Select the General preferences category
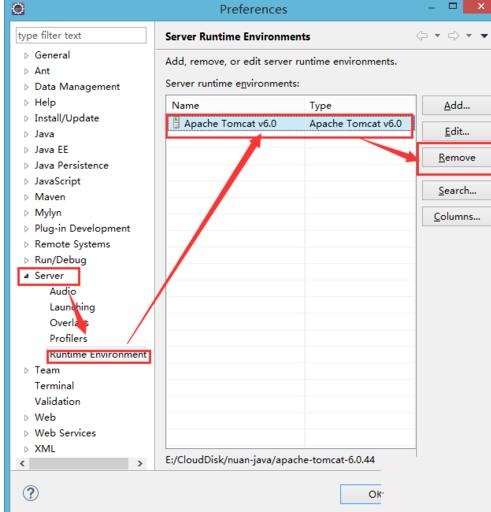Image resolution: width=491 pixels, height=512 pixels. tap(52, 55)
